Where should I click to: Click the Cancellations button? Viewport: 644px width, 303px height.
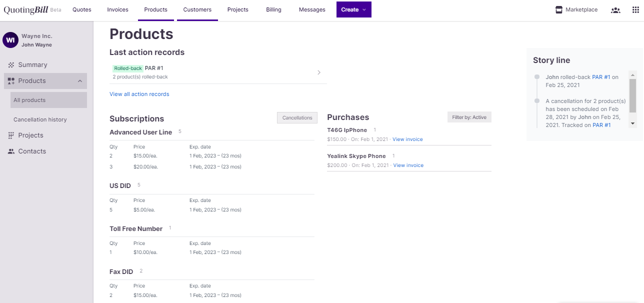tap(297, 118)
